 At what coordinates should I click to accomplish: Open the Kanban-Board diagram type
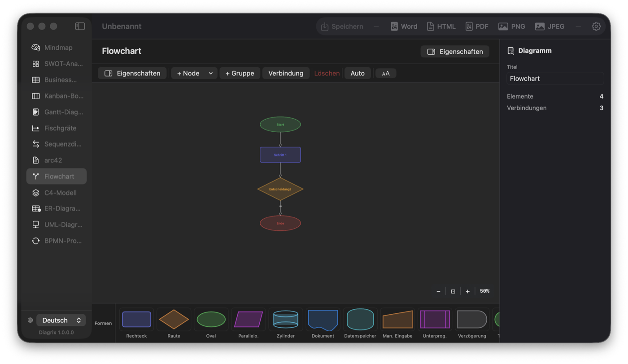(57, 96)
